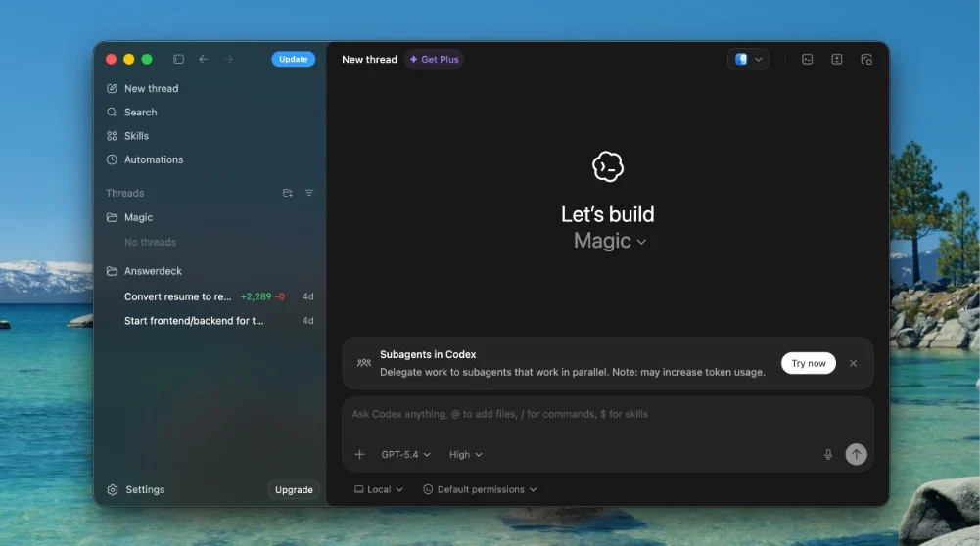This screenshot has height=546, width=980.
Task: Send message with the up-arrow button
Action: click(x=856, y=454)
